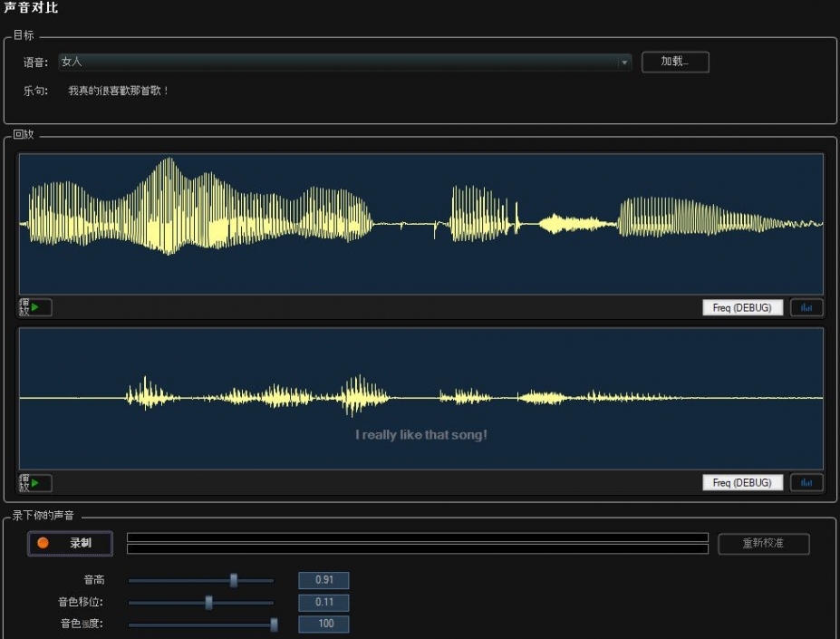Click the 音色强度 slider handle
The width and height of the screenshot is (840, 639).
click(274, 624)
